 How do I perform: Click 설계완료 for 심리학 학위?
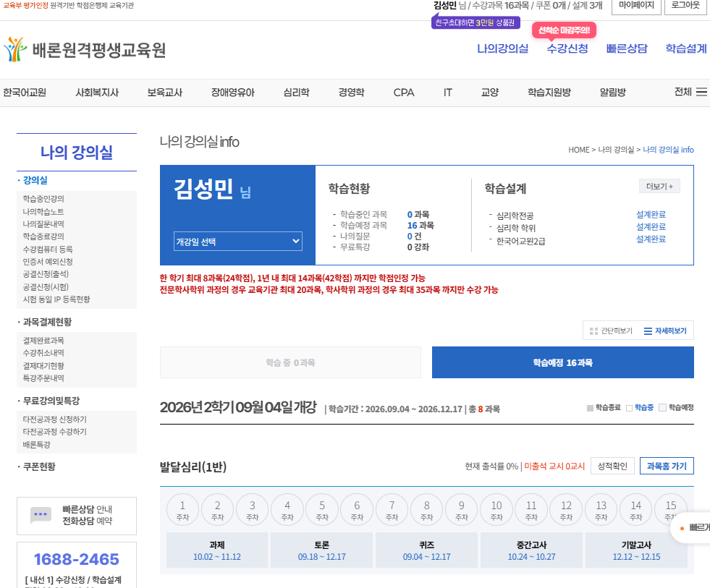tap(651, 227)
